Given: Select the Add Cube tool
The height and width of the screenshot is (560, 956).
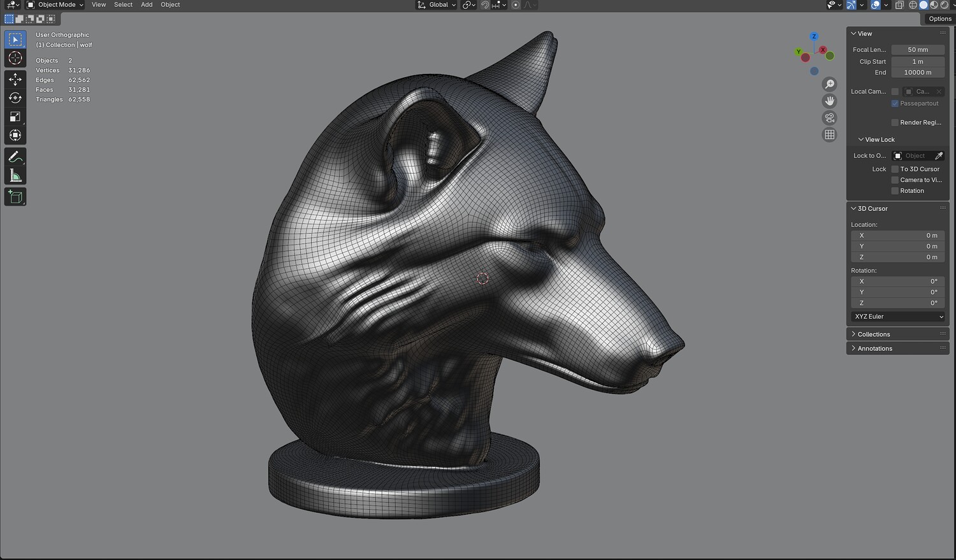Looking at the screenshot, I should pos(15,197).
